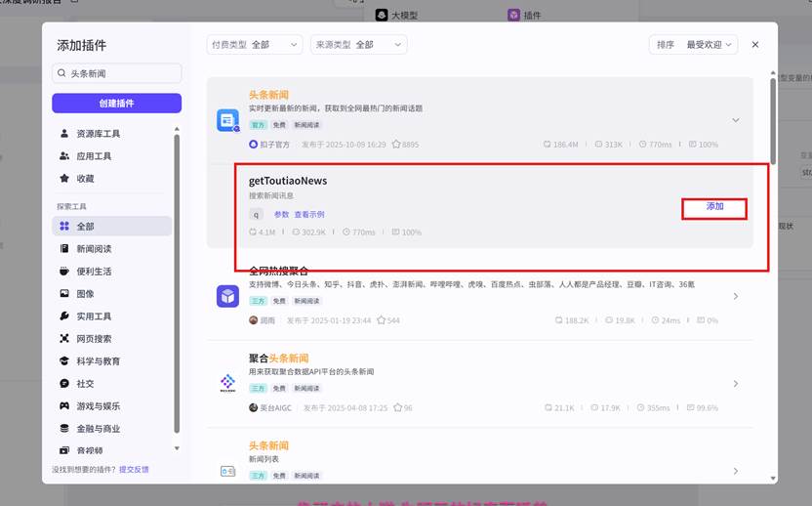The width and height of the screenshot is (812, 506).
Task: Select 全部 category in sidebar
Action: (x=112, y=226)
